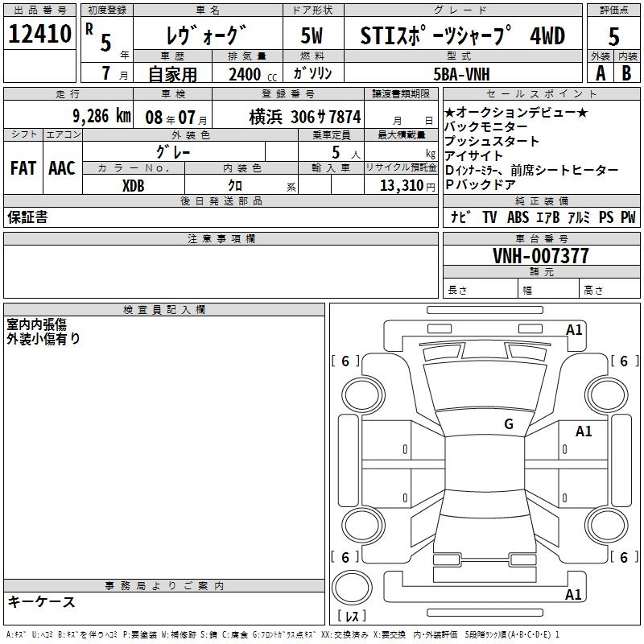The image size is (644, 644).
Task: Click A1 mark on front bumper diagram
Action: 574,329
